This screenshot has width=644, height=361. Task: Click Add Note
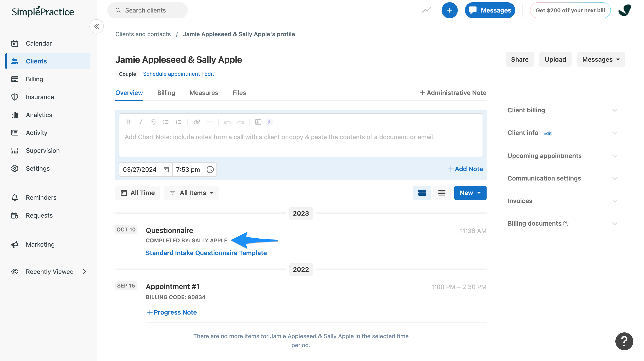[x=465, y=169]
